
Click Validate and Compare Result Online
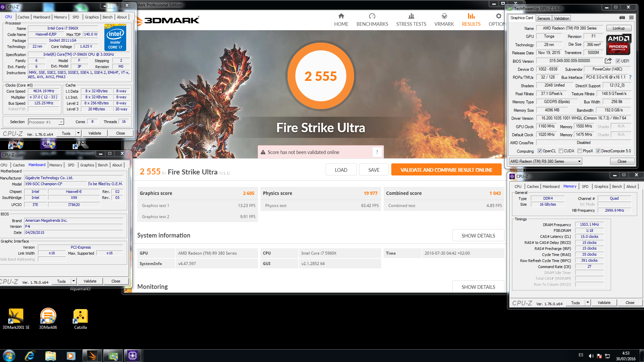point(446,170)
